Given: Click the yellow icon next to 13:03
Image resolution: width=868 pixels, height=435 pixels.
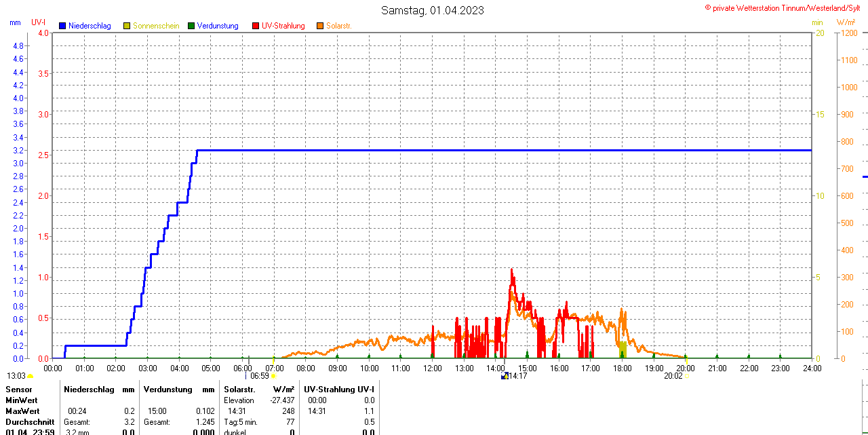Looking at the screenshot, I should [30, 376].
